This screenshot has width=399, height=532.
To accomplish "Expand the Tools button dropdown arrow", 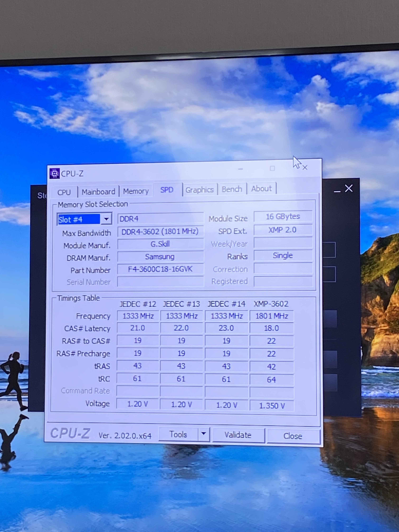I will [x=204, y=434].
